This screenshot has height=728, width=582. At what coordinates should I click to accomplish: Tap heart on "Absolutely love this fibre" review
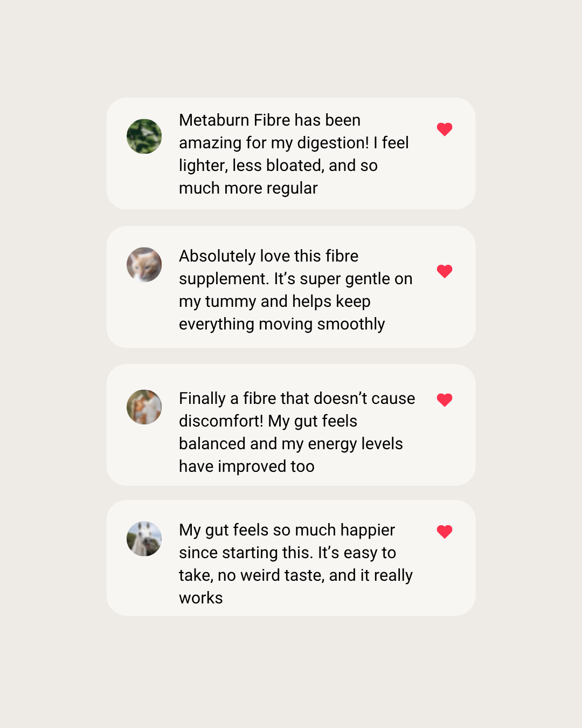[x=445, y=271]
